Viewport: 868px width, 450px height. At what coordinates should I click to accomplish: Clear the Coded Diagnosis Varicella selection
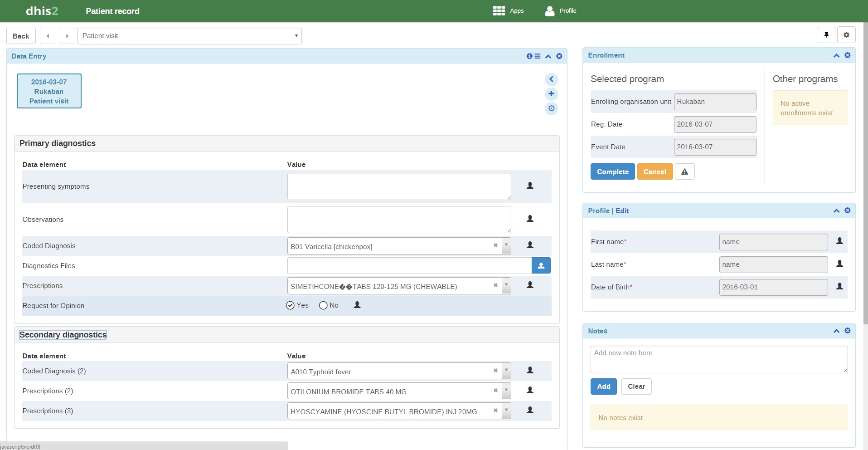[495, 245]
